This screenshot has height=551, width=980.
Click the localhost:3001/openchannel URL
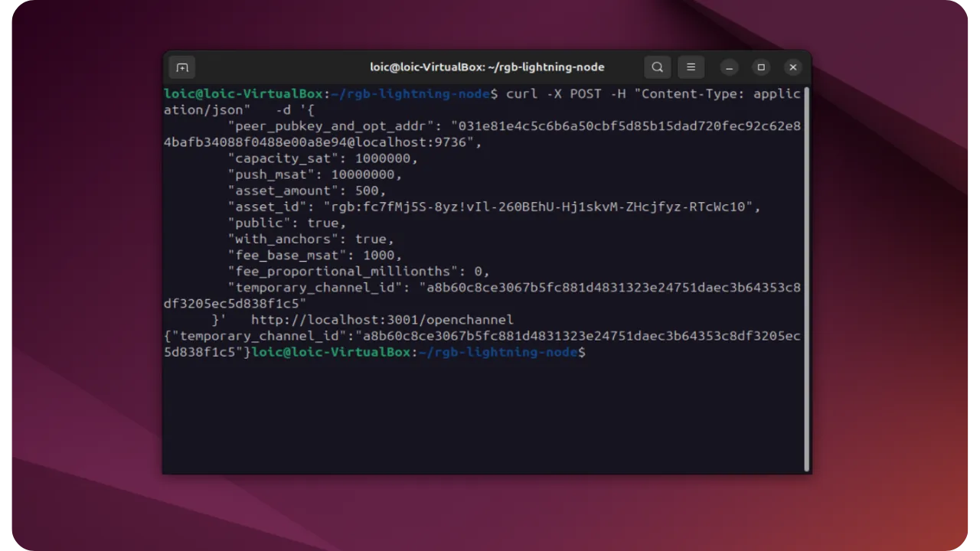coord(382,320)
